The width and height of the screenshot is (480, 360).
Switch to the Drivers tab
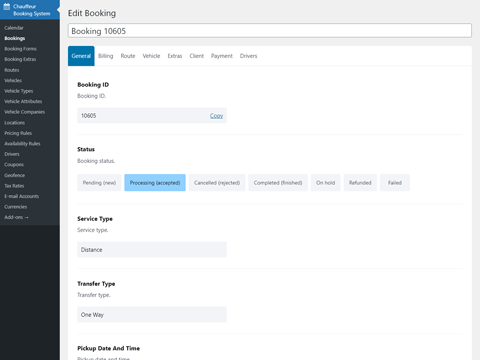point(248,56)
